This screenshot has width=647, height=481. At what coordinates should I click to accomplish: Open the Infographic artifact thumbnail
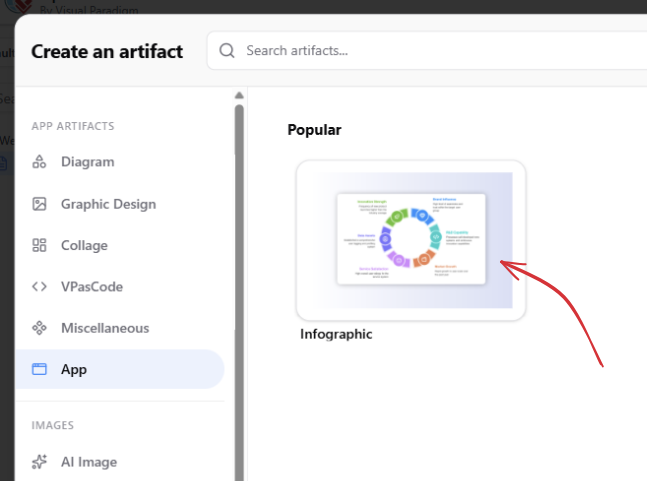(411, 240)
